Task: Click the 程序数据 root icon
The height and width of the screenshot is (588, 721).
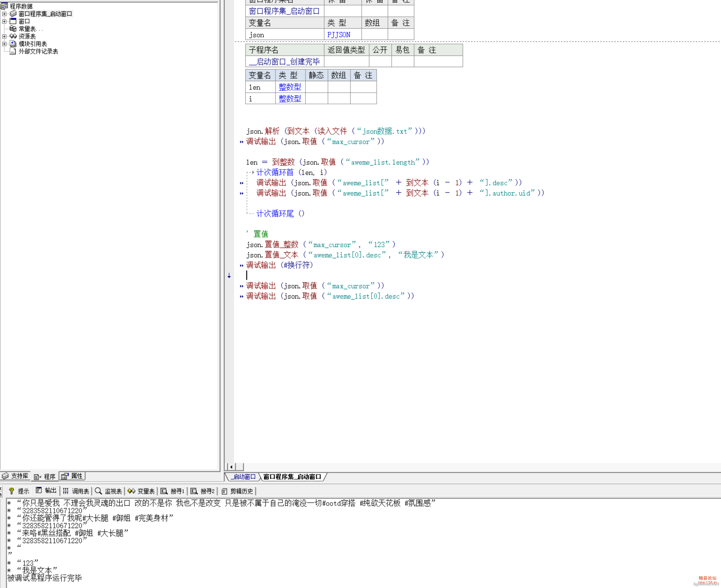Action: coord(4,6)
